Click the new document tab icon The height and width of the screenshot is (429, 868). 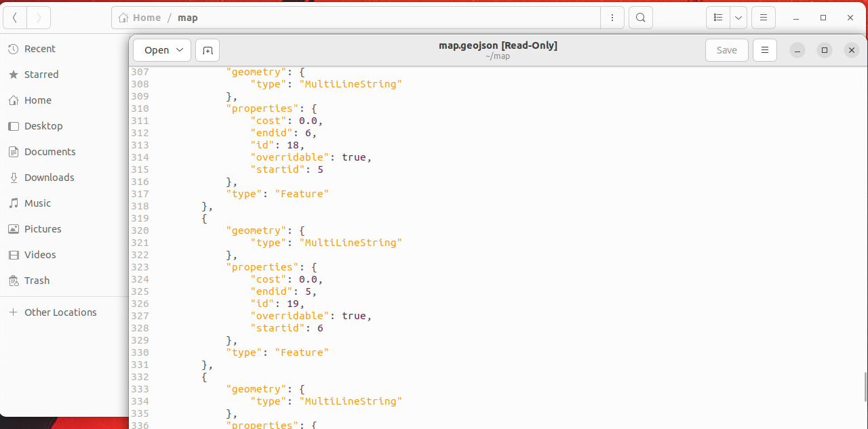[x=208, y=50]
